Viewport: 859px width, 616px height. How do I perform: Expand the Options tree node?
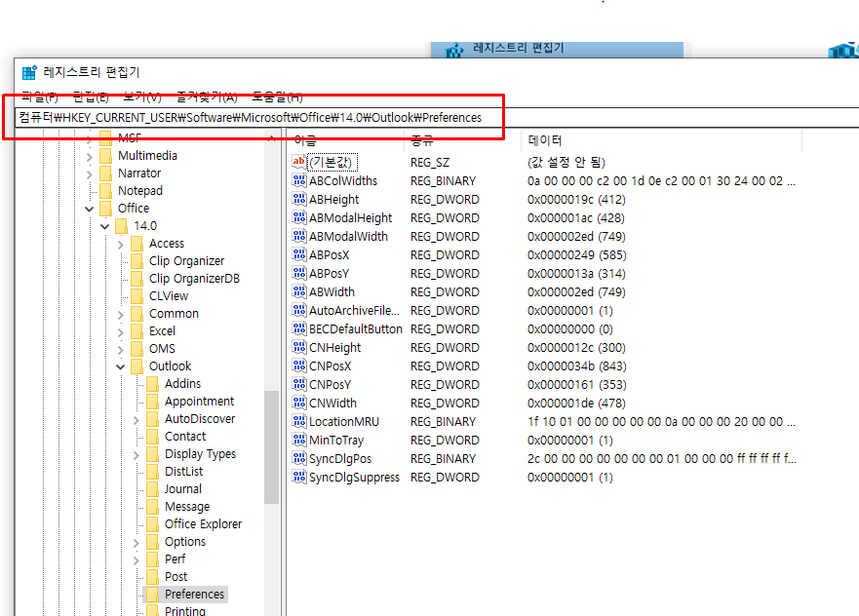coord(137,543)
